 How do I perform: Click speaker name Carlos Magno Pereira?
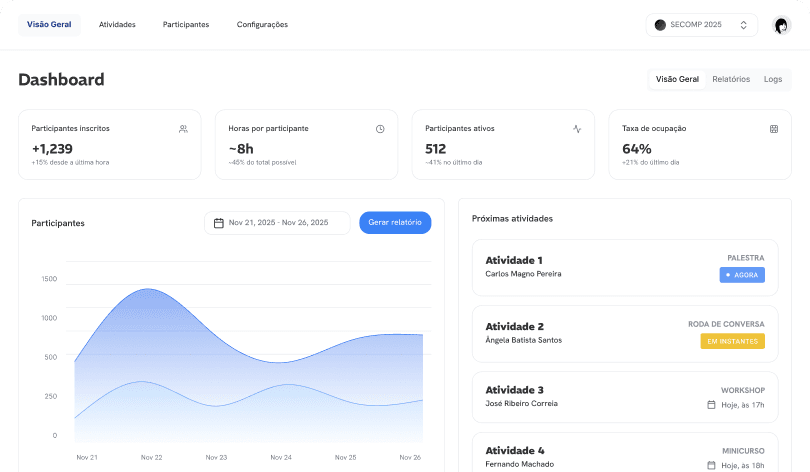point(523,274)
